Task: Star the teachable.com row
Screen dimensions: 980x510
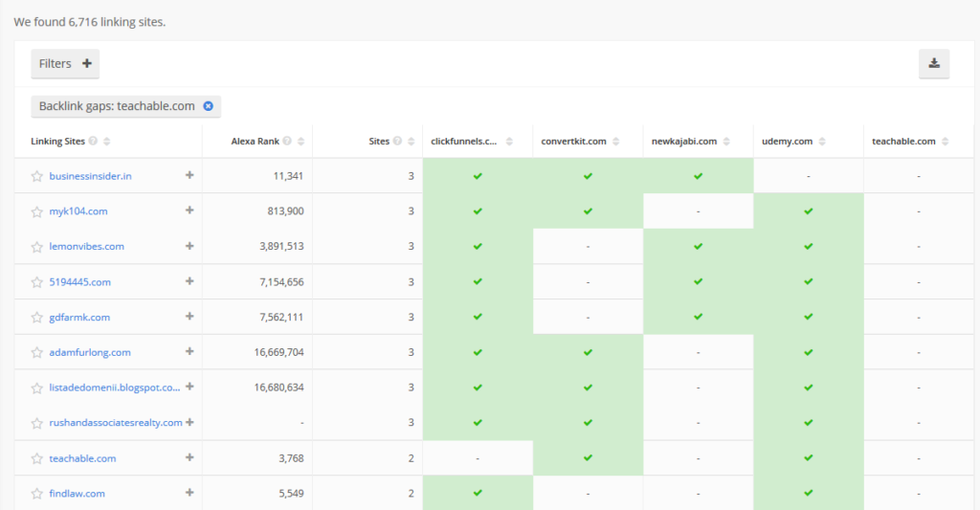Action: click(x=37, y=458)
